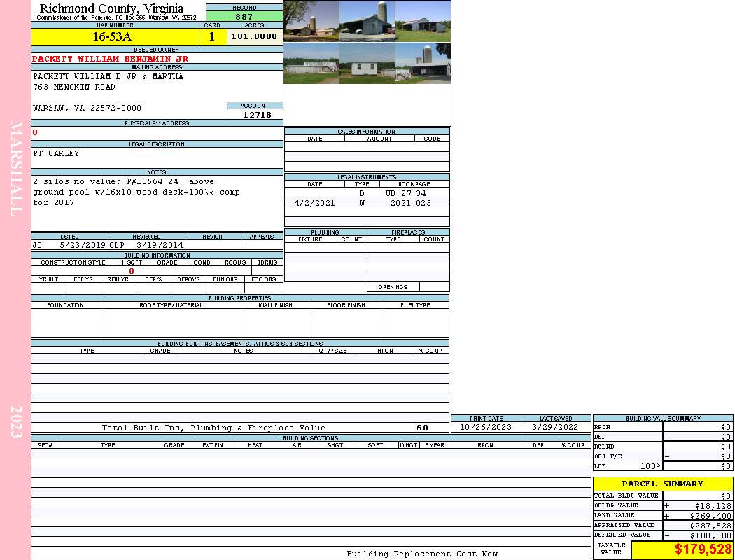
Task: Click the red taxable value $179,528
Action: pos(703,549)
